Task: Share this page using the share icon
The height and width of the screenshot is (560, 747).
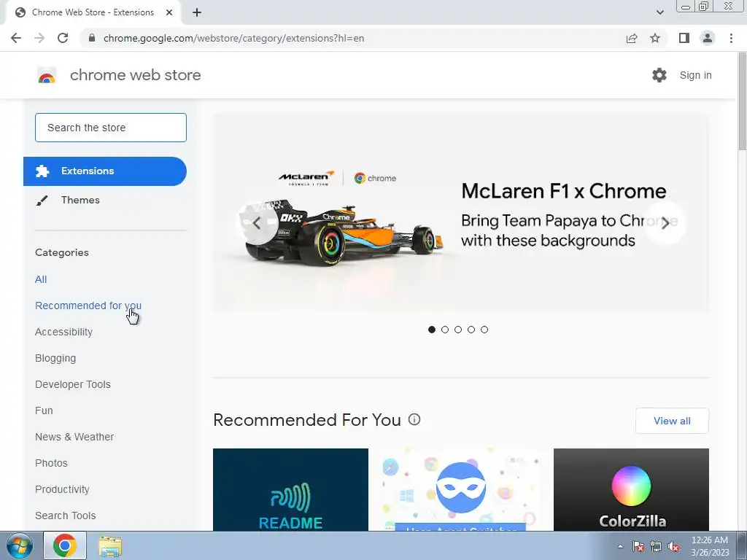Action: [632, 38]
